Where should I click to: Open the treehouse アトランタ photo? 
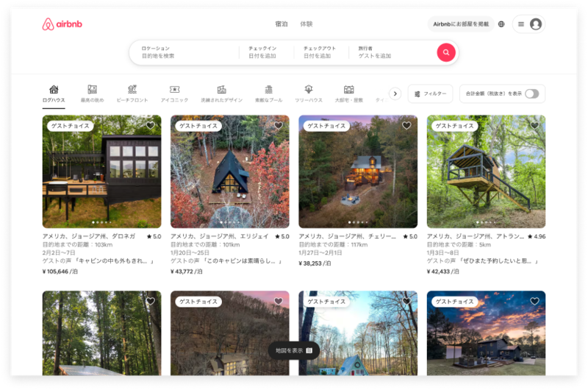point(486,171)
